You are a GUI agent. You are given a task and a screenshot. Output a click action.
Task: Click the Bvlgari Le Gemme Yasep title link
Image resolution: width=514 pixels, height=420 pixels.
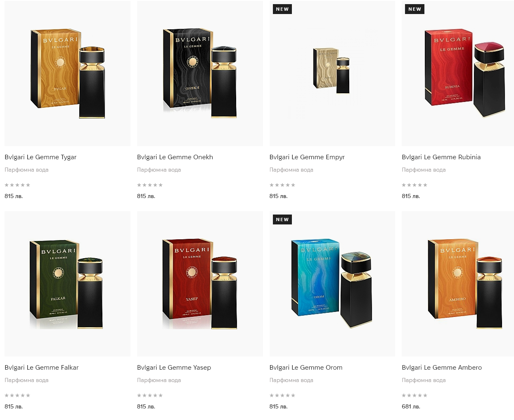pyautogui.click(x=174, y=368)
